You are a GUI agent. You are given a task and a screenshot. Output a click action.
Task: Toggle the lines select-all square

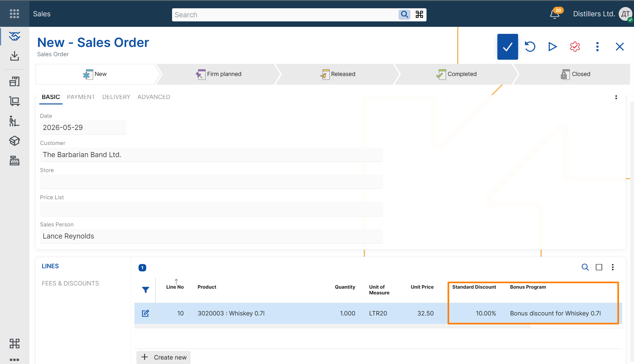coord(599,267)
